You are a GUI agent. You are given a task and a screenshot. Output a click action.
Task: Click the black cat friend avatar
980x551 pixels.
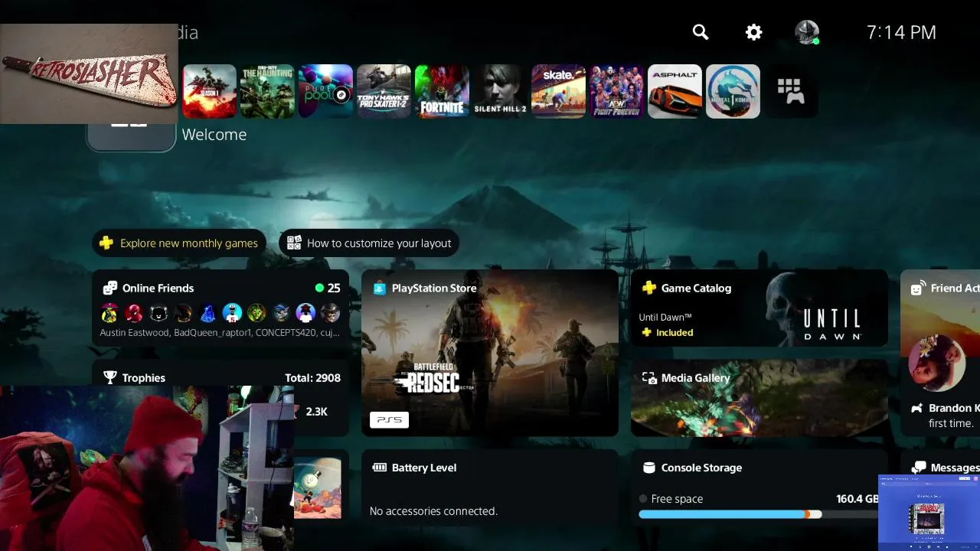tap(159, 312)
